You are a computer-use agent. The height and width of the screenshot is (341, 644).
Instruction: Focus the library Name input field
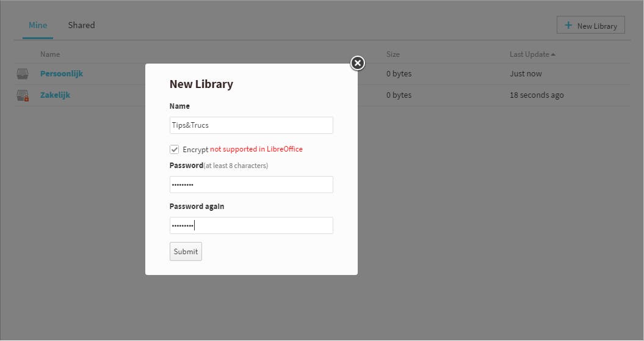coord(251,125)
